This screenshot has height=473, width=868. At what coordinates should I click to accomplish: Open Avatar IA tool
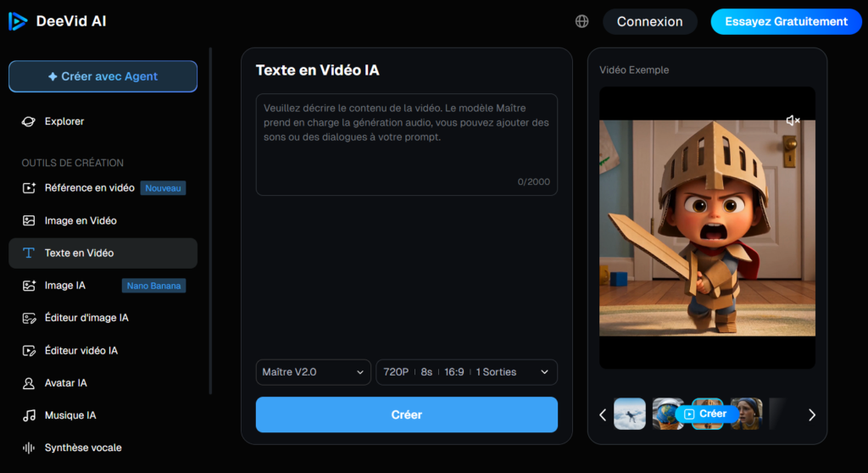[x=103, y=383]
